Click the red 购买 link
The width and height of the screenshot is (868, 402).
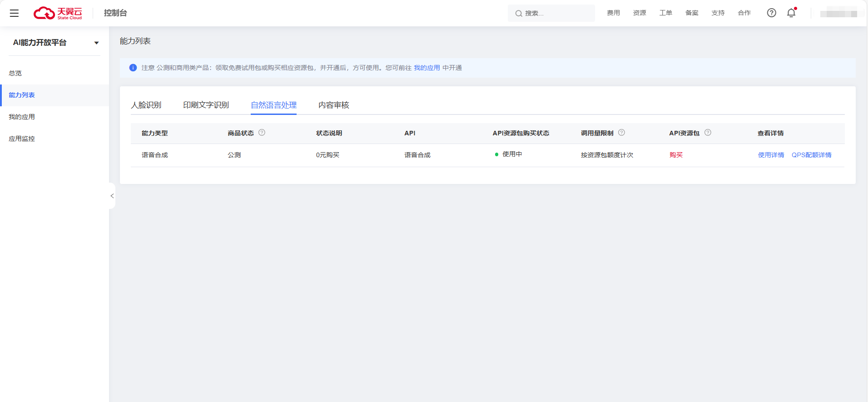(x=676, y=155)
